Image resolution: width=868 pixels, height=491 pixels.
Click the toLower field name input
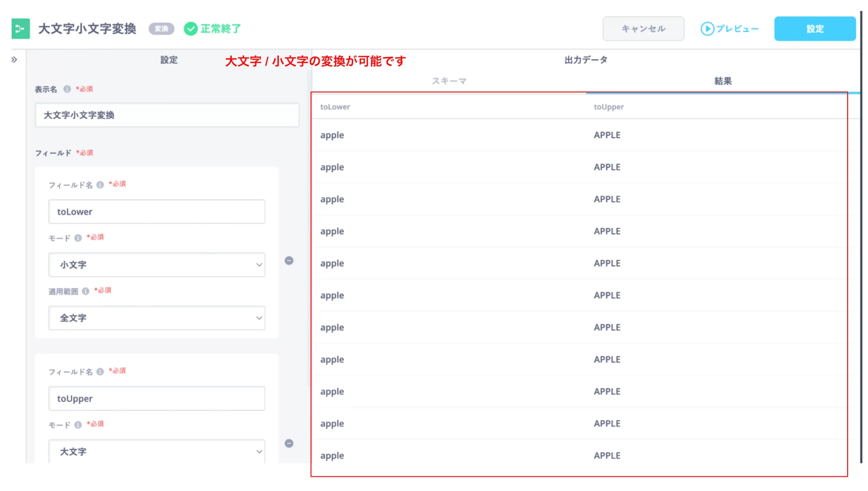tap(157, 212)
